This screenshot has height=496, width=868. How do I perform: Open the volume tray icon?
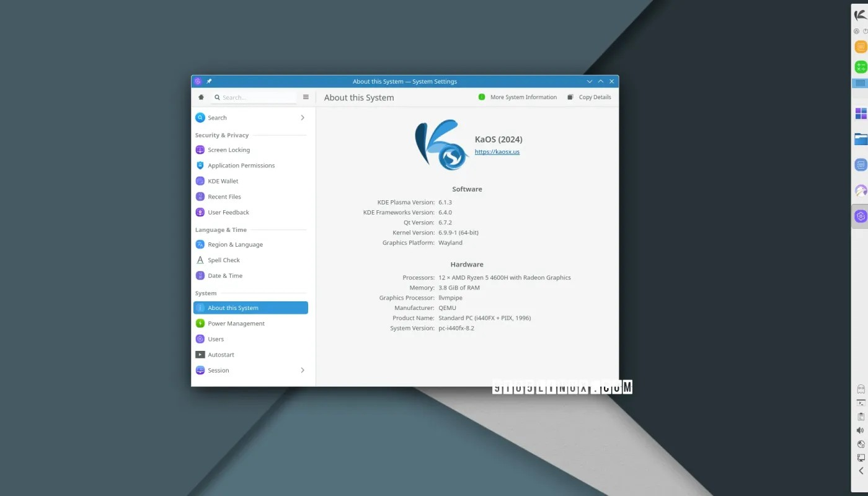[x=861, y=430]
